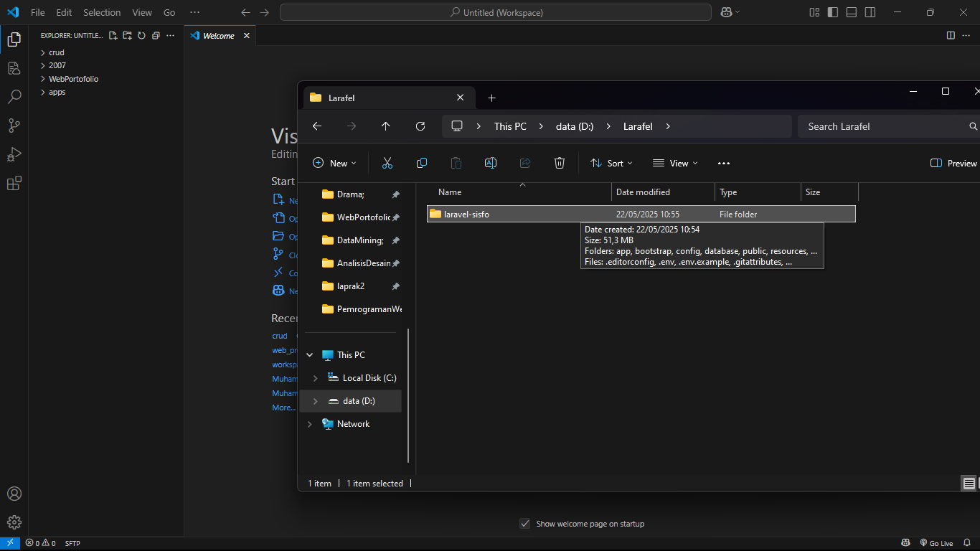
Task: Expand the WebPortofolio folder in Explorer
Action: click(43, 79)
